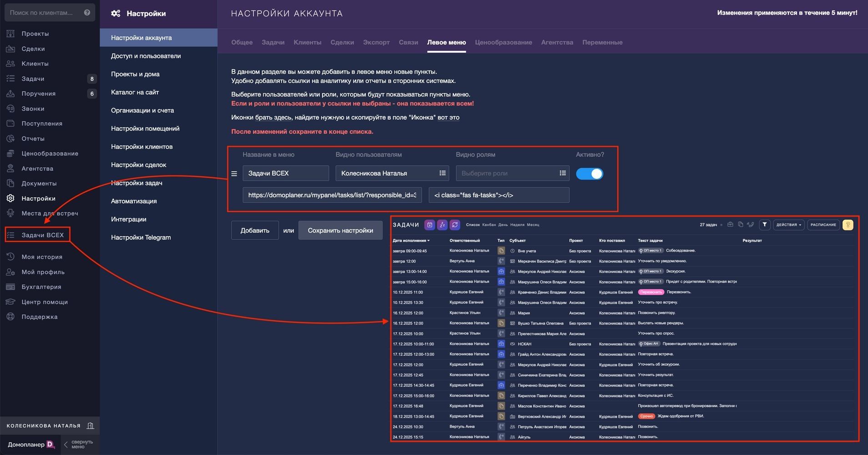Toggle the Активно switch off
868x455 pixels.
click(589, 174)
